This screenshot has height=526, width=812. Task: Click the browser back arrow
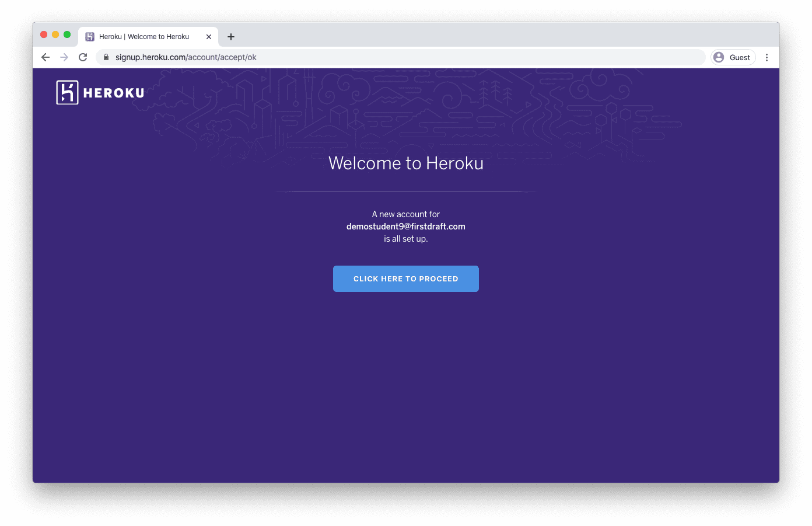45,57
